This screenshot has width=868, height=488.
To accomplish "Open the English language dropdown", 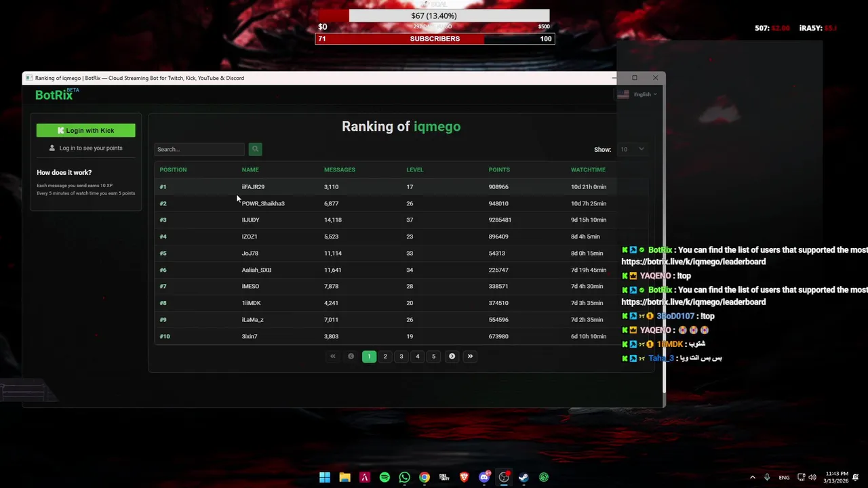I will (637, 94).
